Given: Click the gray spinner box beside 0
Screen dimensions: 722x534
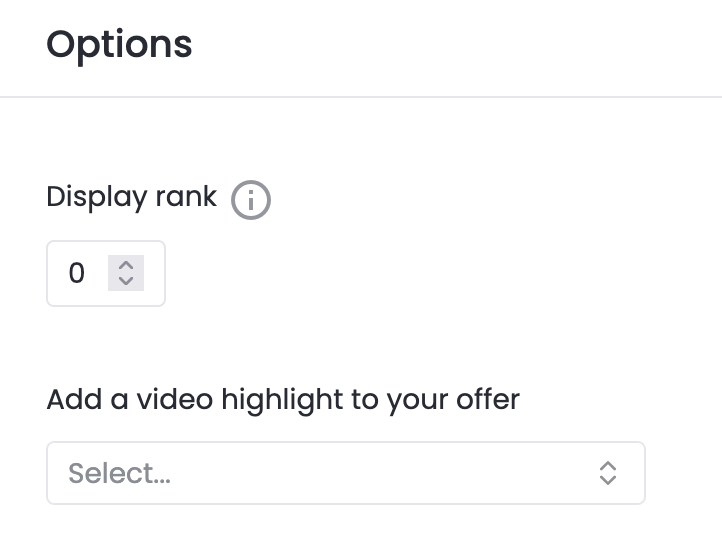Looking at the screenshot, I should 126,273.
